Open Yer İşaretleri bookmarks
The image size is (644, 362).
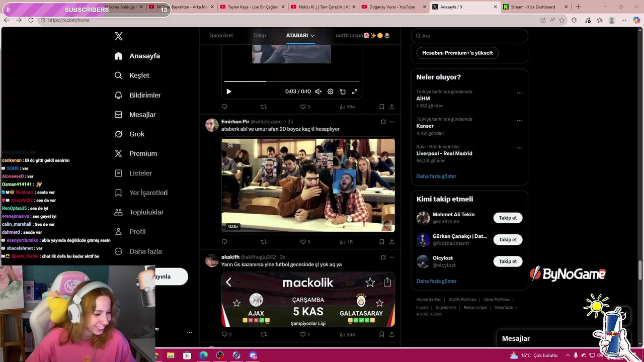141,193
